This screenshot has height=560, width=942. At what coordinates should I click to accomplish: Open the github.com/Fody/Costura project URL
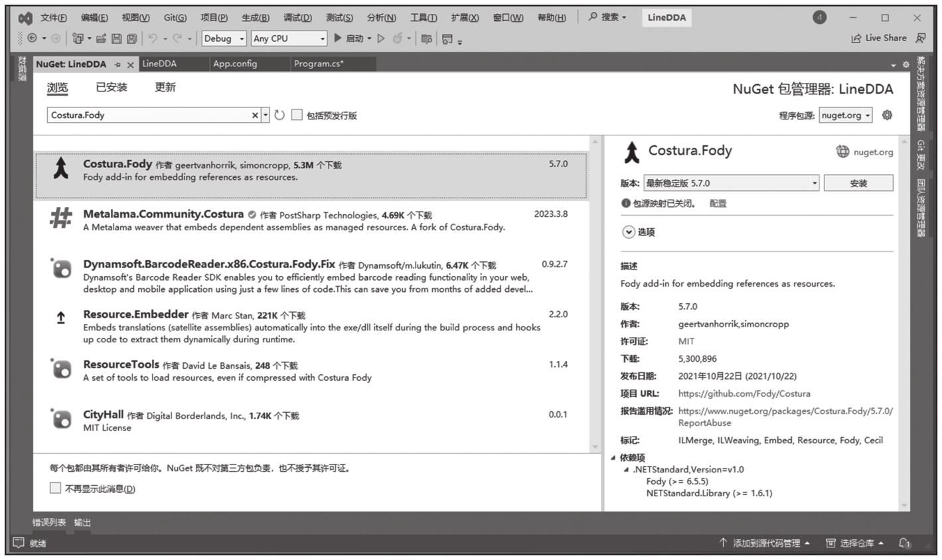point(744,393)
